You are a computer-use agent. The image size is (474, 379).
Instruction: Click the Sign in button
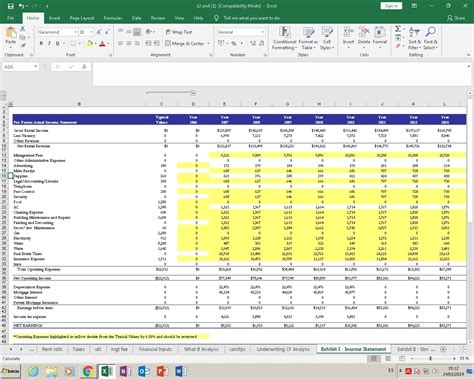tap(391, 6)
